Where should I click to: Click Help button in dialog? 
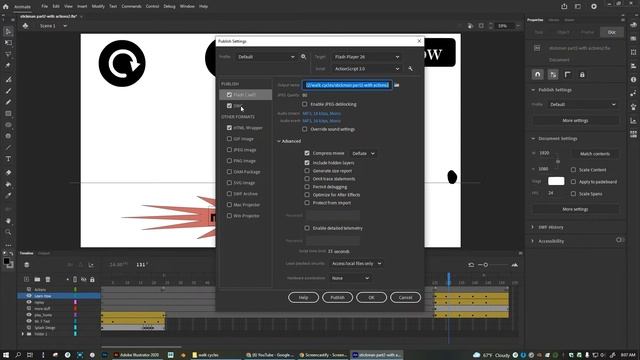(303, 298)
